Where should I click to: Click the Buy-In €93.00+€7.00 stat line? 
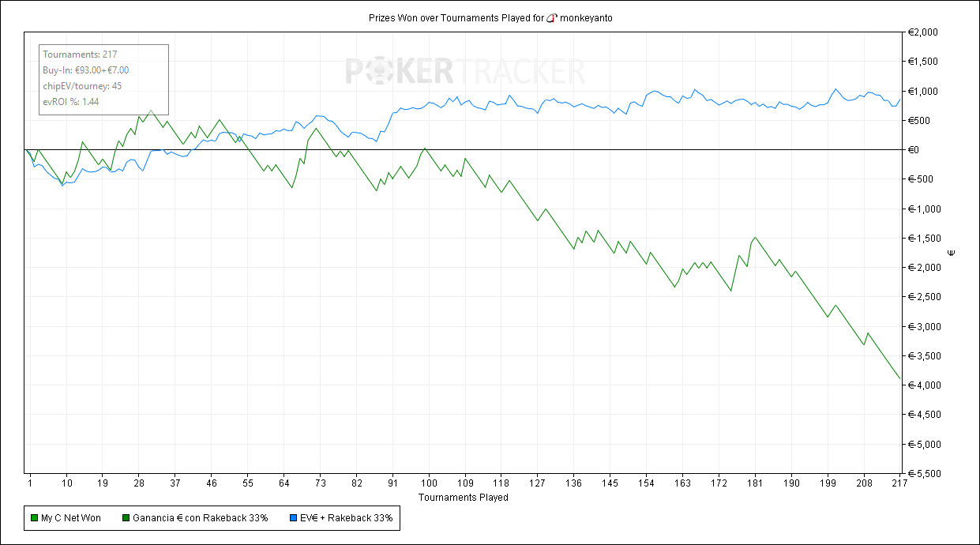coord(85,70)
